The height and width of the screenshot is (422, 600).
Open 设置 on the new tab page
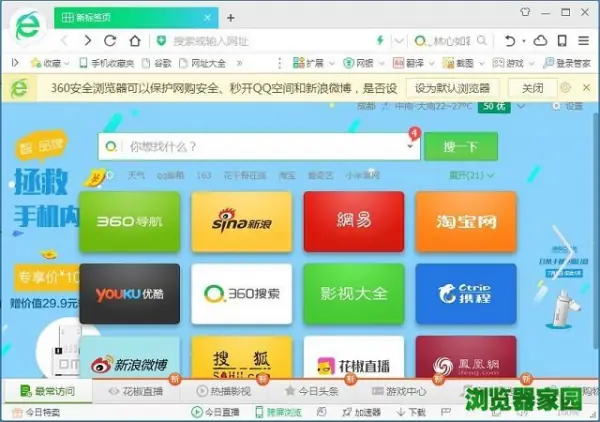click(567, 106)
